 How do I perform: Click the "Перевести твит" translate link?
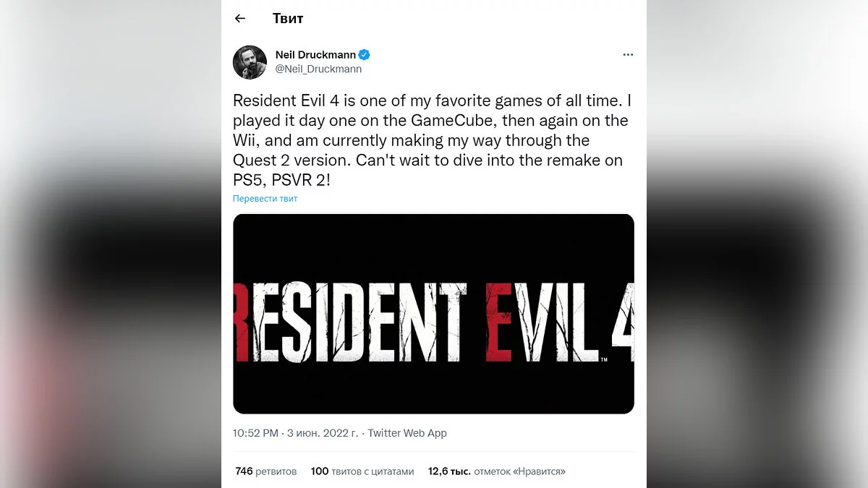point(265,199)
